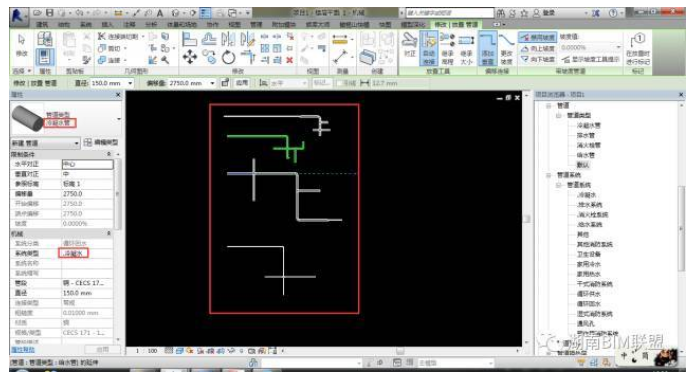Open the Offset 2750.0 mm dropdown

coord(213,83)
